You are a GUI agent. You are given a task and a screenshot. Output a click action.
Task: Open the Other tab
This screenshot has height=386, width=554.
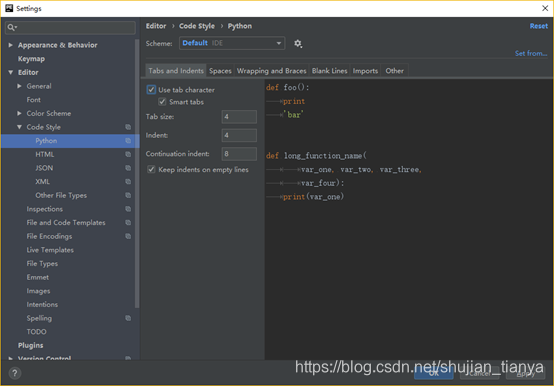[394, 71]
